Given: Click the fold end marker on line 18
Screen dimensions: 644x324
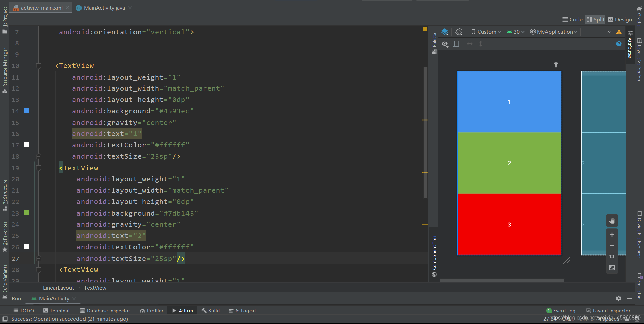Looking at the screenshot, I should 39,156.
